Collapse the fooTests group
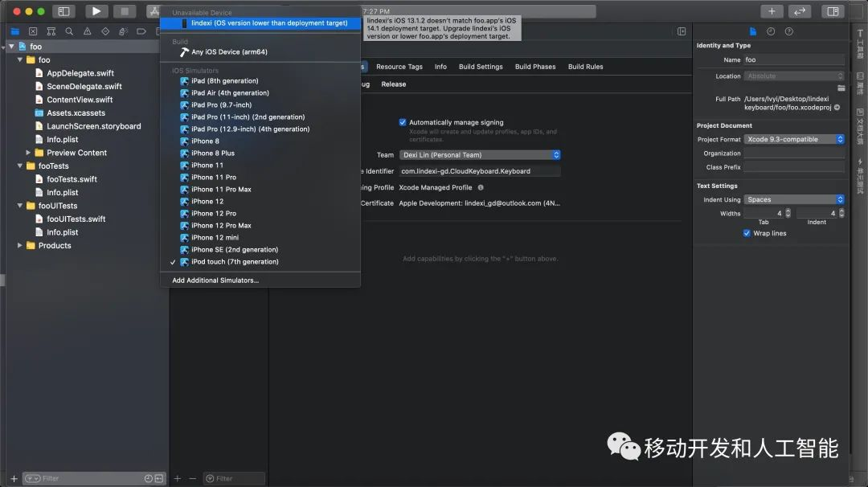The height and width of the screenshot is (487, 868). click(x=20, y=166)
